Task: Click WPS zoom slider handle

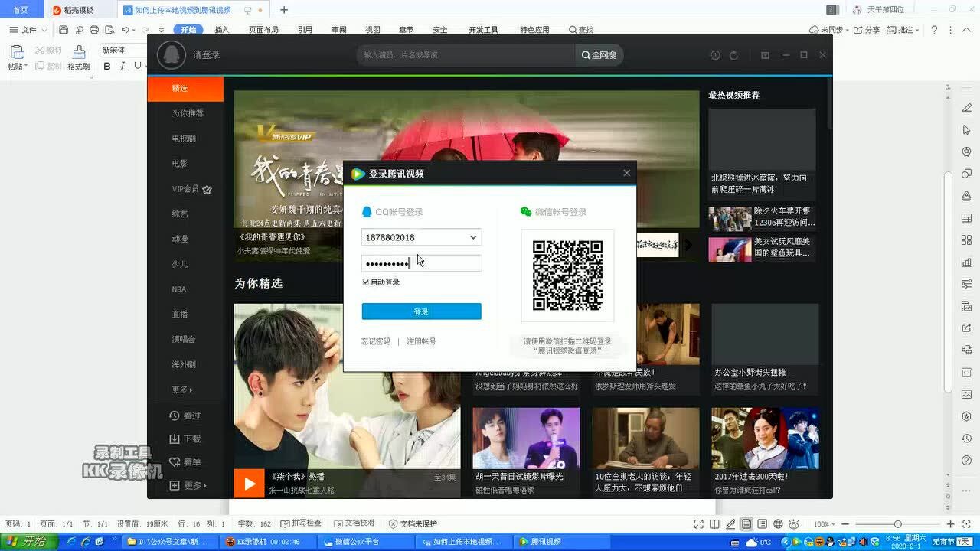Action: (x=898, y=524)
